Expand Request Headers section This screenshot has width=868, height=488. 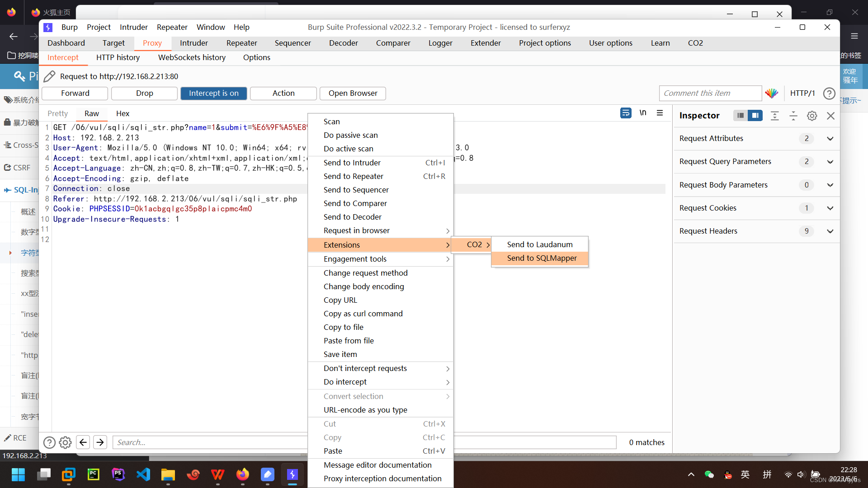[830, 231]
